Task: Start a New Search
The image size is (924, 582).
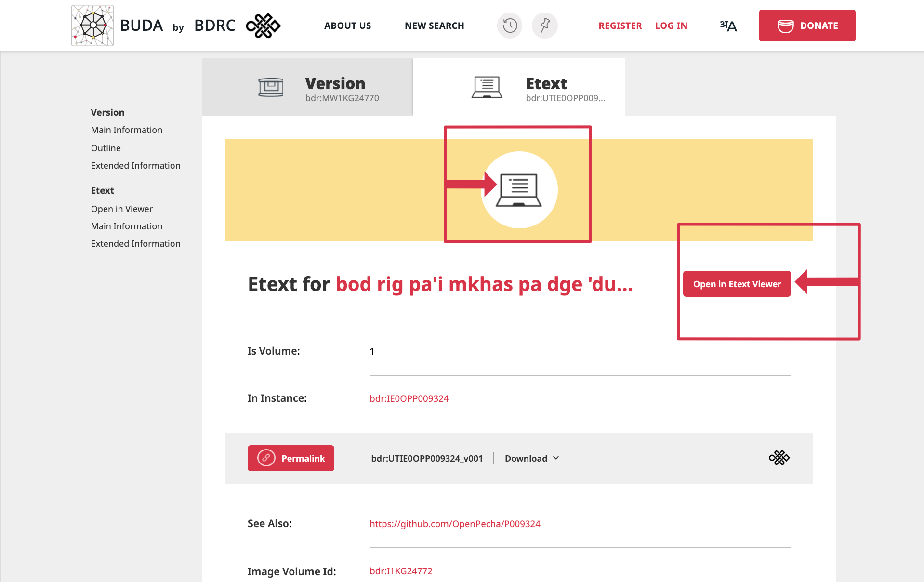Action: click(x=435, y=26)
